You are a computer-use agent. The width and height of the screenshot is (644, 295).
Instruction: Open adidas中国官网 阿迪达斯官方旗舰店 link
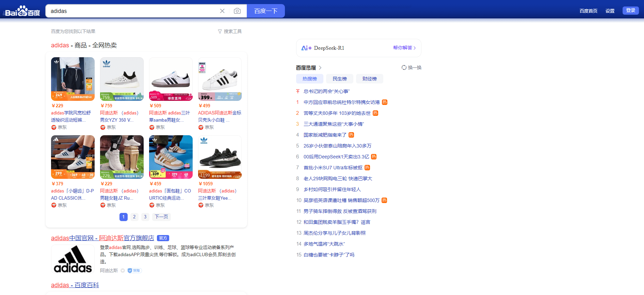pos(102,238)
